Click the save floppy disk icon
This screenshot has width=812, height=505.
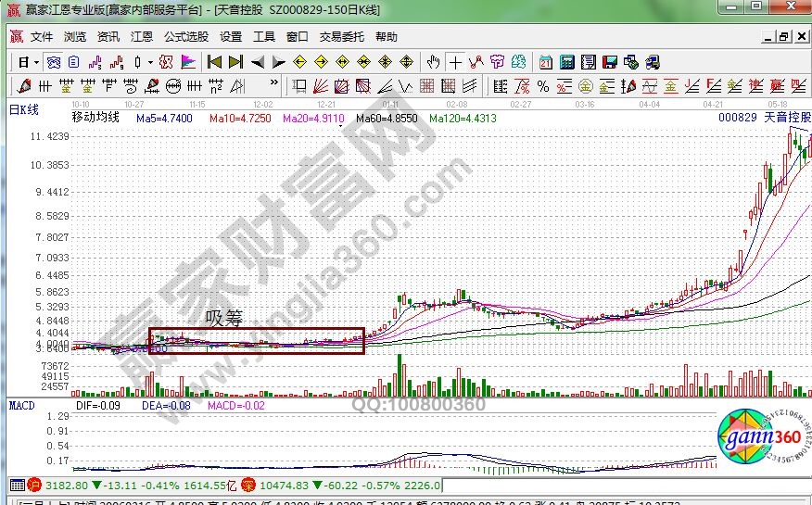click(610, 62)
